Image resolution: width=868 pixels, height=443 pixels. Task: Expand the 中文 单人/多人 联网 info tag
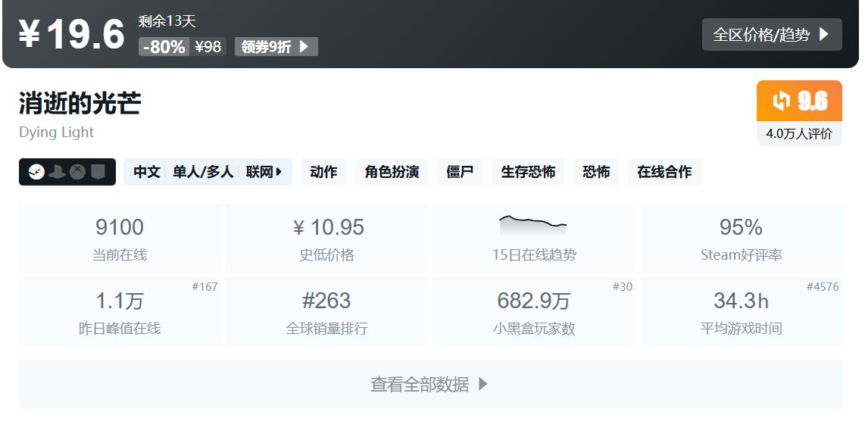pyautogui.click(x=208, y=172)
